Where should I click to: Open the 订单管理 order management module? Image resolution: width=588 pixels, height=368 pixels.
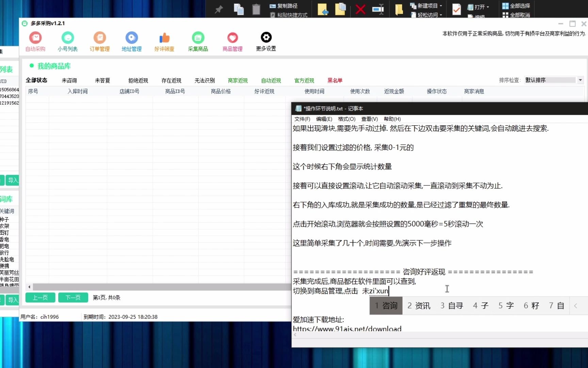coord(99,42)
